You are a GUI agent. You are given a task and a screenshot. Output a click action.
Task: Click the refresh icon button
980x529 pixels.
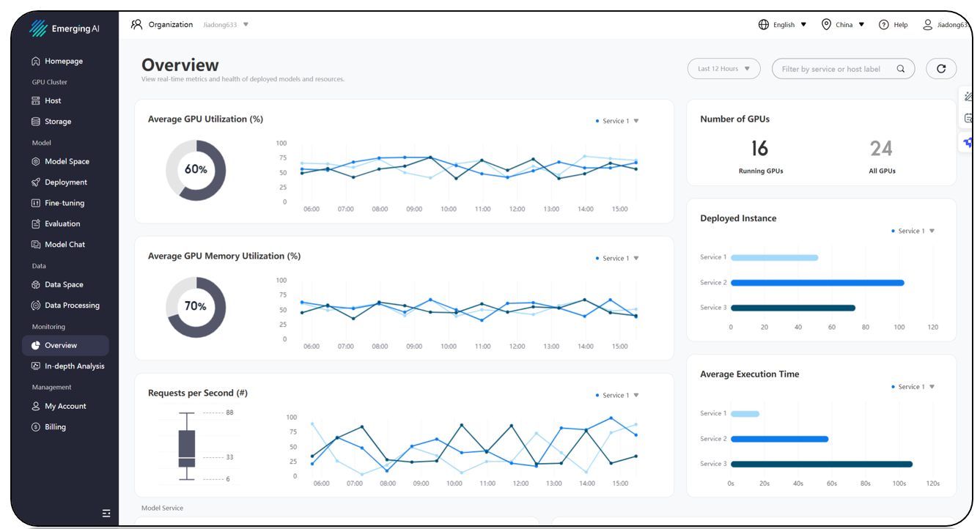click(941, 69)
